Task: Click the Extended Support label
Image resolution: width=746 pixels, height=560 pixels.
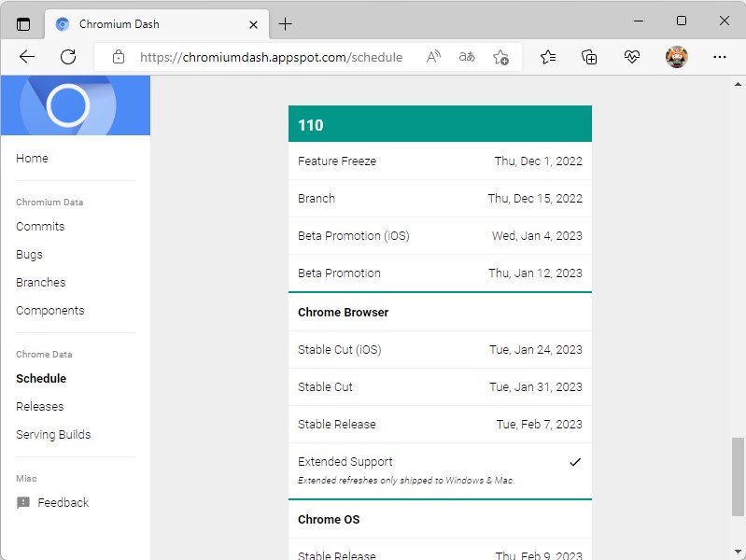Action: [345, 461]
